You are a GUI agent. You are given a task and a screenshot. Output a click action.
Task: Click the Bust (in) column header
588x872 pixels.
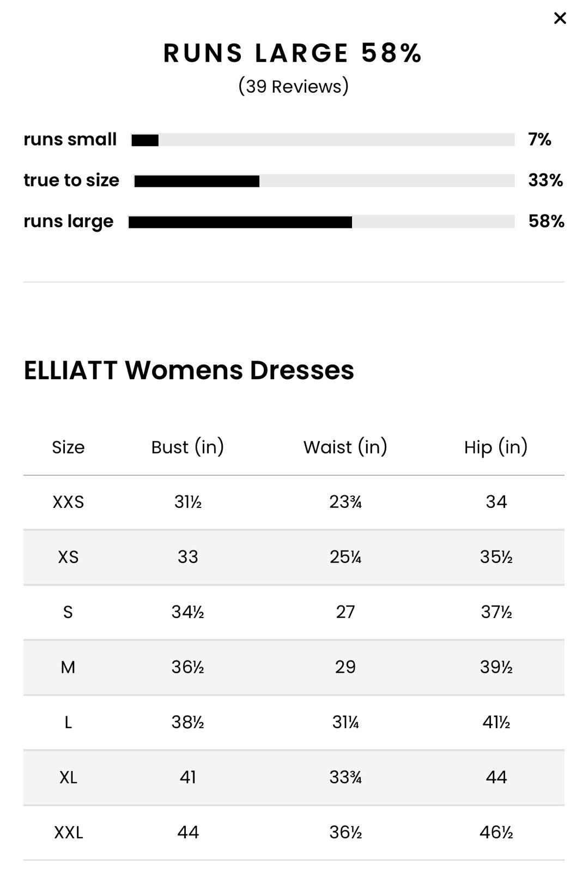coord(187,447)
